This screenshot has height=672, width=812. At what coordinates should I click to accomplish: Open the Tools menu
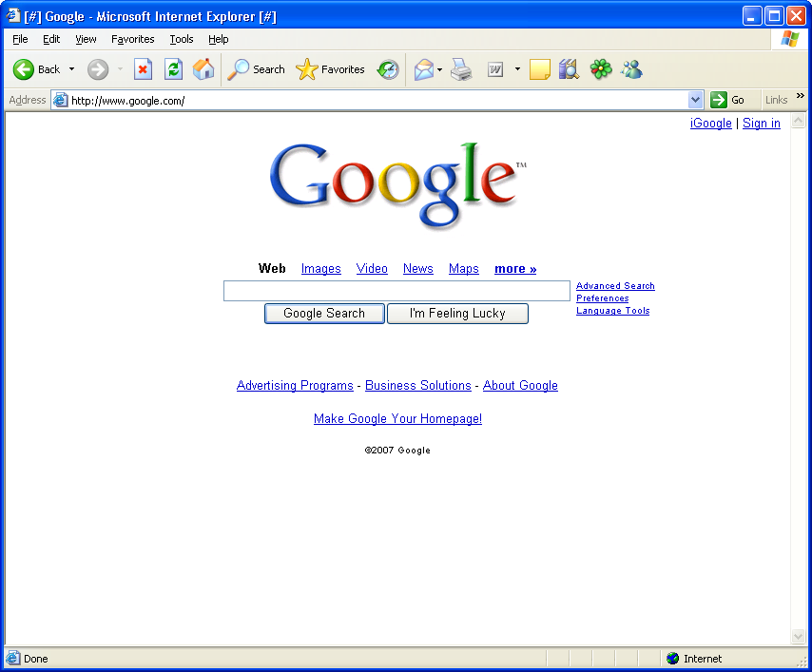pyautogui.click(x=182, y=39)
